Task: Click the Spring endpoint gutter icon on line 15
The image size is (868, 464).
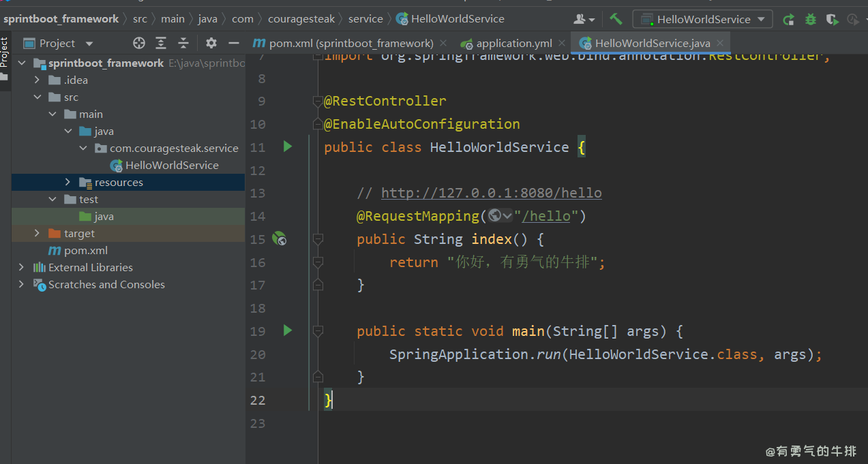Action: (279, 238)
